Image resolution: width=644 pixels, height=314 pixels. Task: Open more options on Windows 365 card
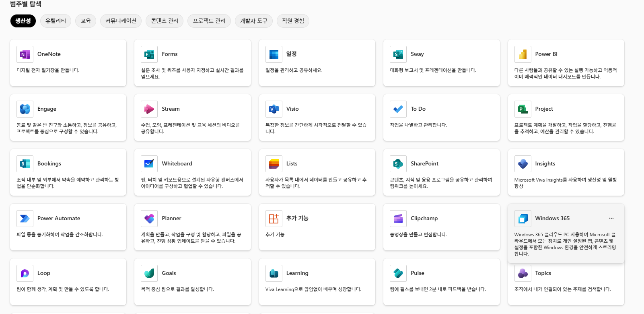[x=611, y=218]
